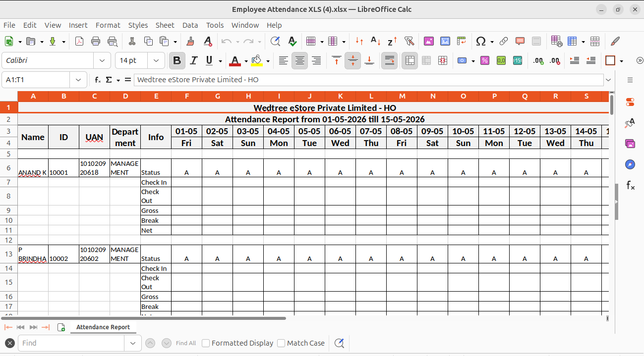Click the Copy icon
The image size is (644, 356).
tap(148, 42)
